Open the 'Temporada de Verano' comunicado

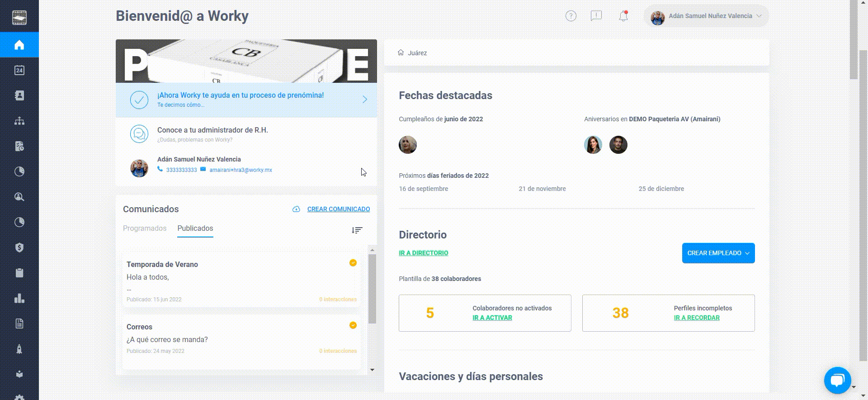(x=241, y=281)
